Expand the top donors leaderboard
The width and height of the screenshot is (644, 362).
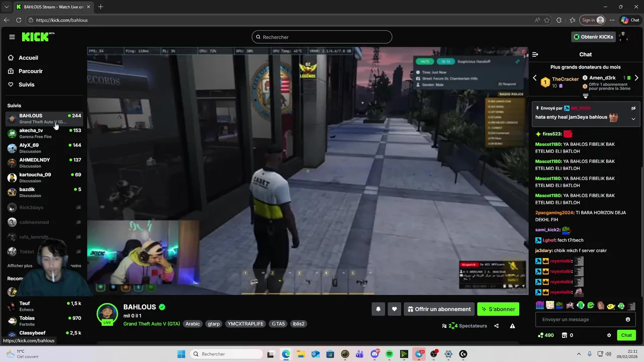click(586, 96)
